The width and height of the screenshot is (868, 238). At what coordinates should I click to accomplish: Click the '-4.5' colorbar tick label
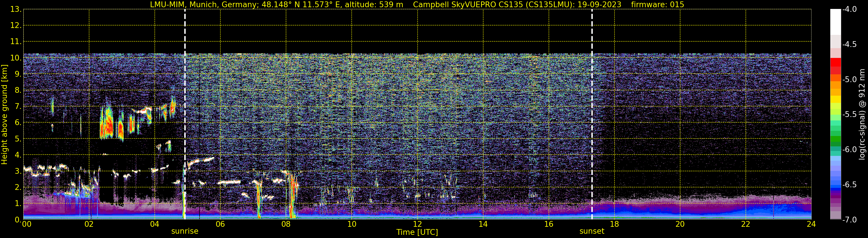[x=850, y=44]
